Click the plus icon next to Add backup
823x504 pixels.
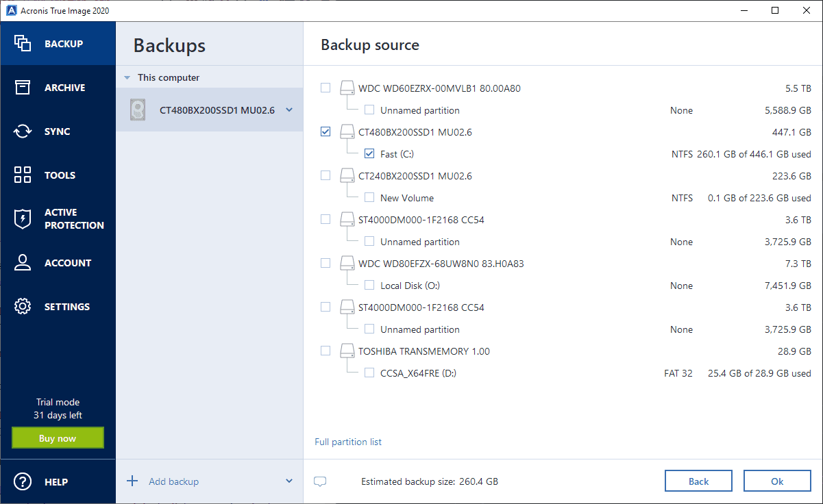132,481
